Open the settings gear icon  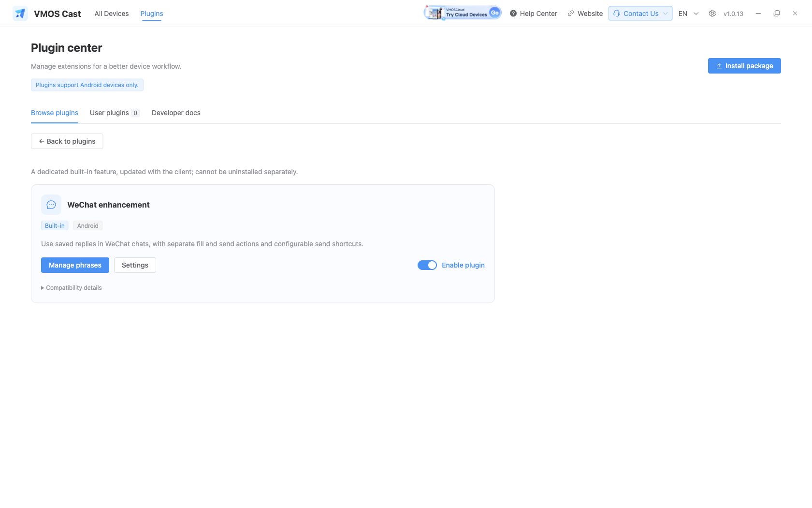click(712, 14)
